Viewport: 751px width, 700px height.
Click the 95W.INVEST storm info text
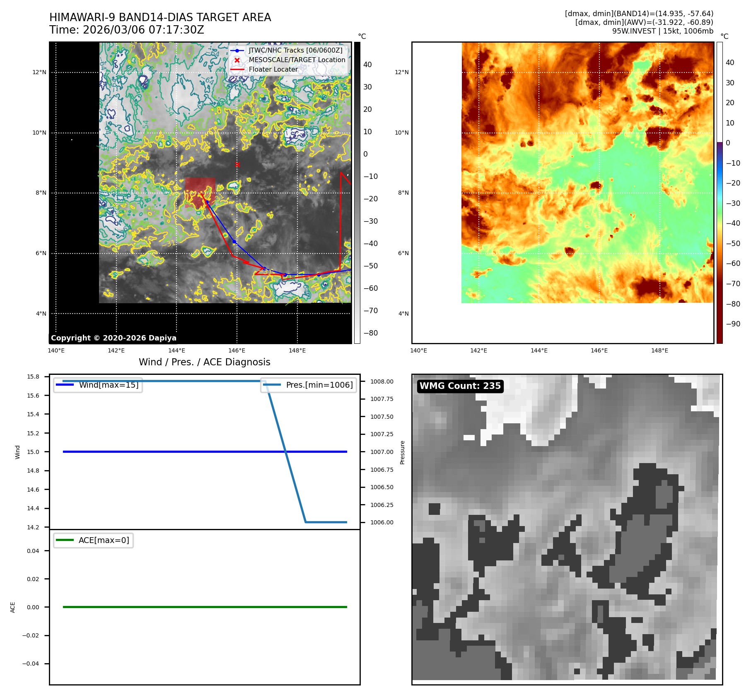coord(662,31)
